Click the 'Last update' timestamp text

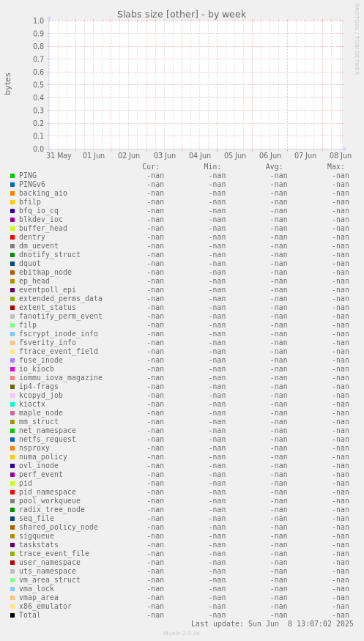tap(272, 624)
